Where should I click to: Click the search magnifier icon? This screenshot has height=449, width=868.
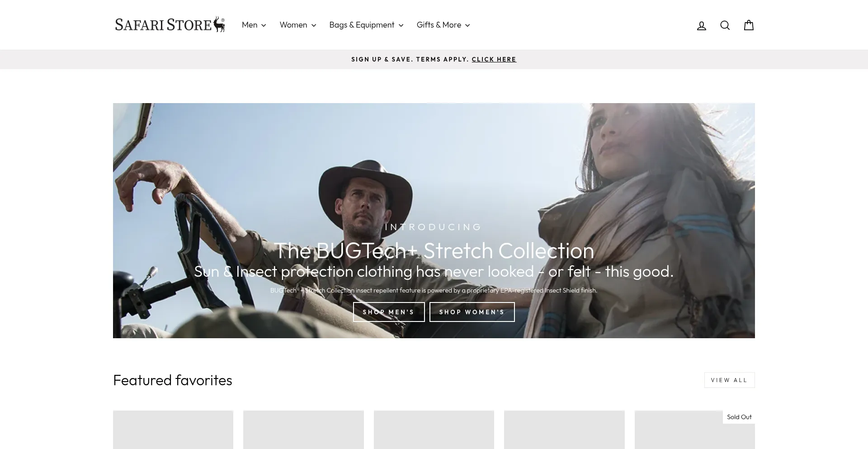(x=725, y=25)
